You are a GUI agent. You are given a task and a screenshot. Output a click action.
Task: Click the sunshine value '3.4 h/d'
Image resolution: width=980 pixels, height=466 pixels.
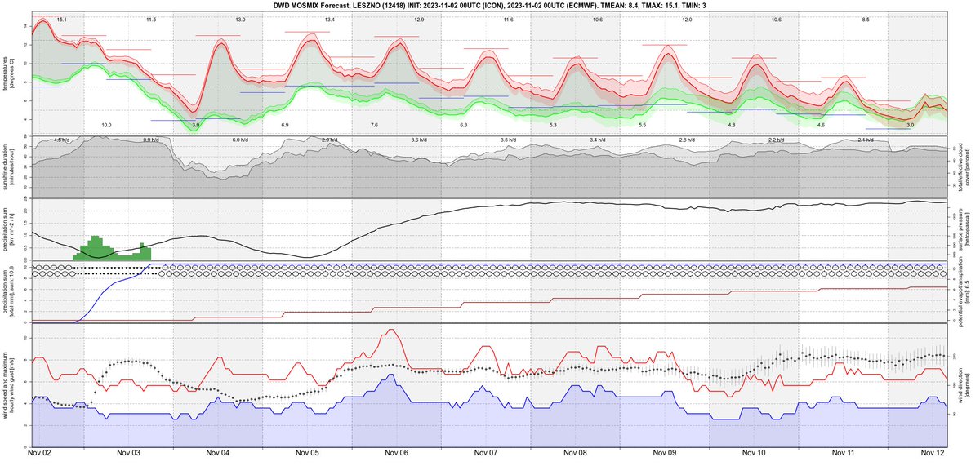(x=597, y=140)
